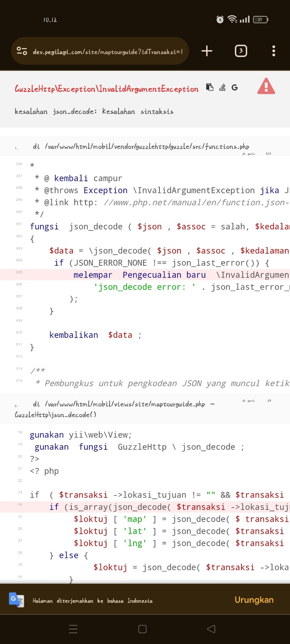Open the tab switcher showing 3 tabs

tap(241, 51)
